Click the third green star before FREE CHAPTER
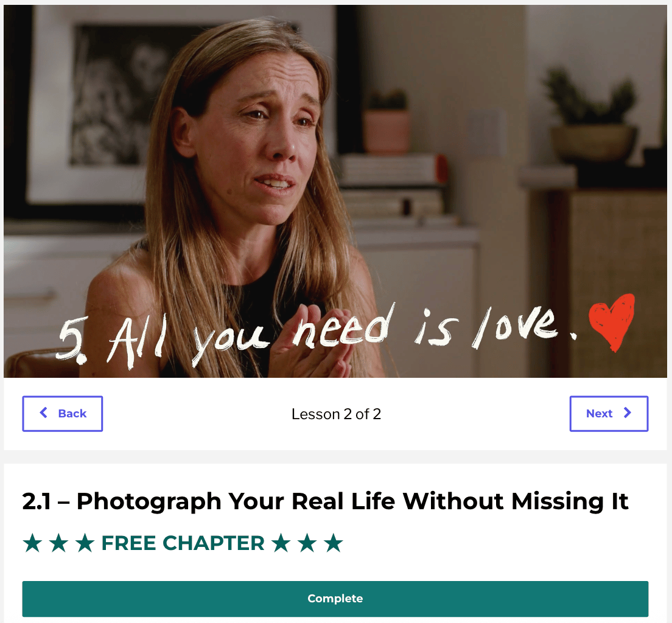Viewport: 672px width, 623px height. (85, 543)
